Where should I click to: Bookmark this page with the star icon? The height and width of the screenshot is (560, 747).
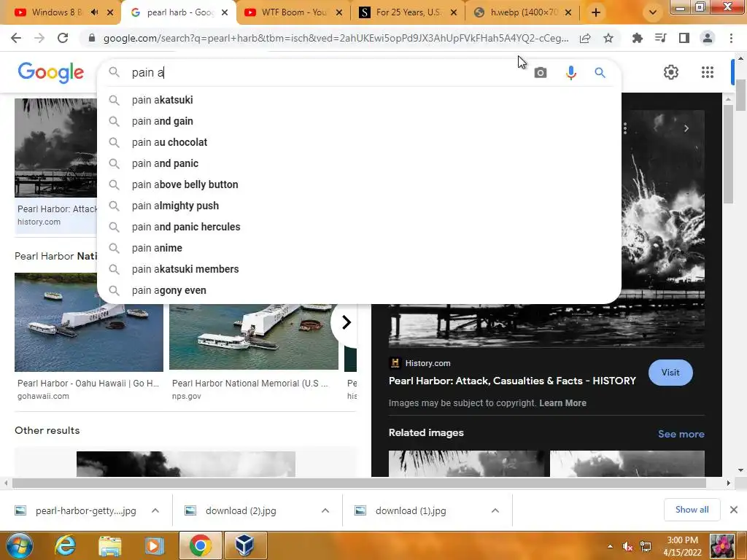[x=608, y=38]
